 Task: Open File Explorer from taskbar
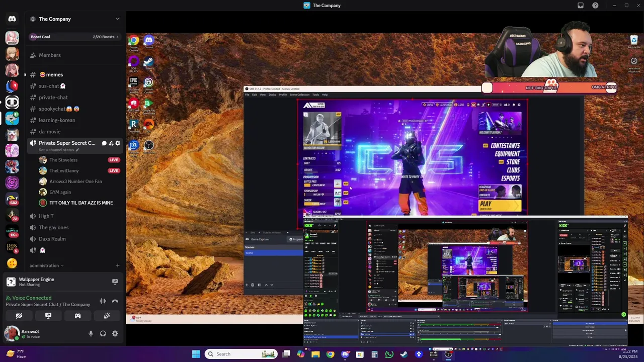[x=315, y=354]
